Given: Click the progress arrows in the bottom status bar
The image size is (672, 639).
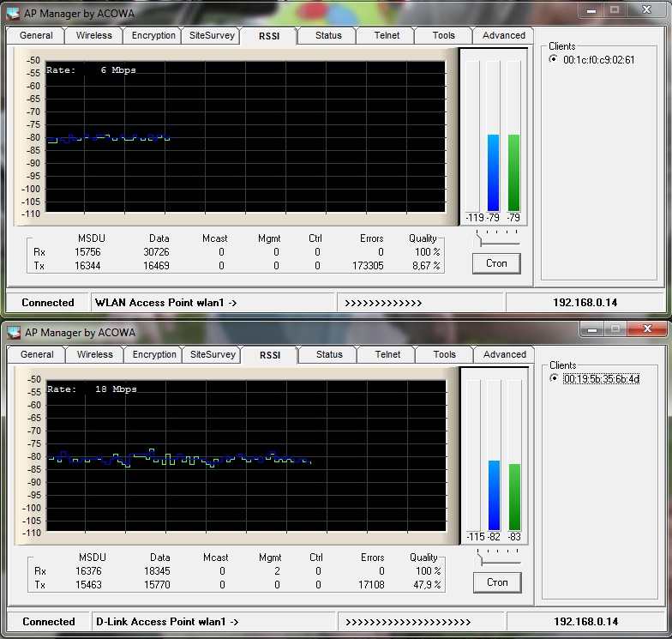Looking at the screenshot, I should (x=408, y=623).
